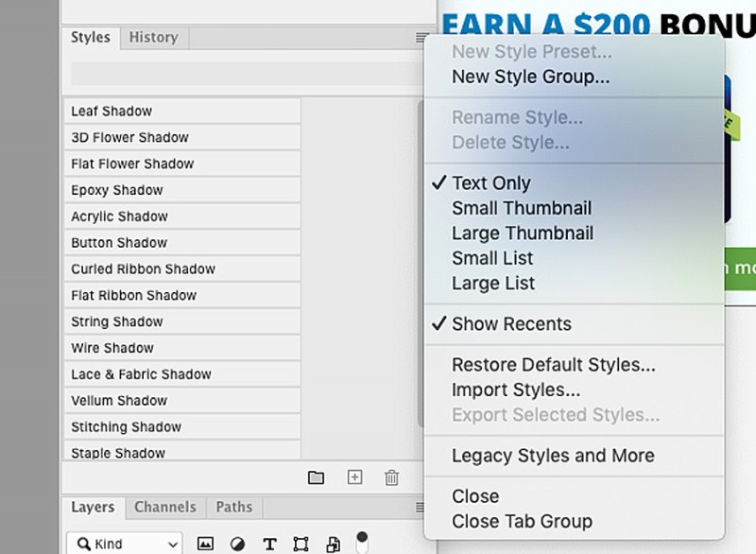Filter layers by pixel layers icon
756x554 pixels.
point(205,544)
